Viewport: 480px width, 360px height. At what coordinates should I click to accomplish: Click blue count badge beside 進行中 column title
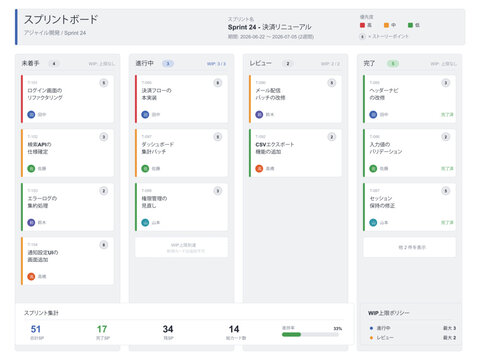coord(168,63)
